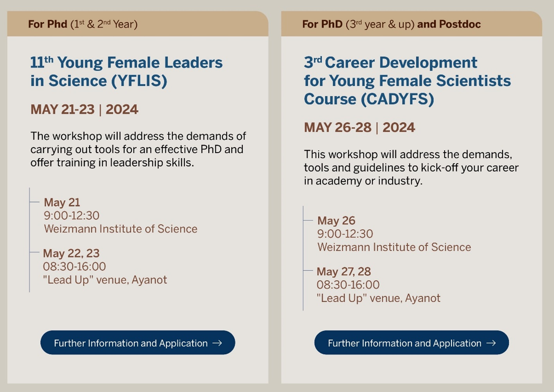Click the May 27, 28 schedule entry label

tap(344, 272)
